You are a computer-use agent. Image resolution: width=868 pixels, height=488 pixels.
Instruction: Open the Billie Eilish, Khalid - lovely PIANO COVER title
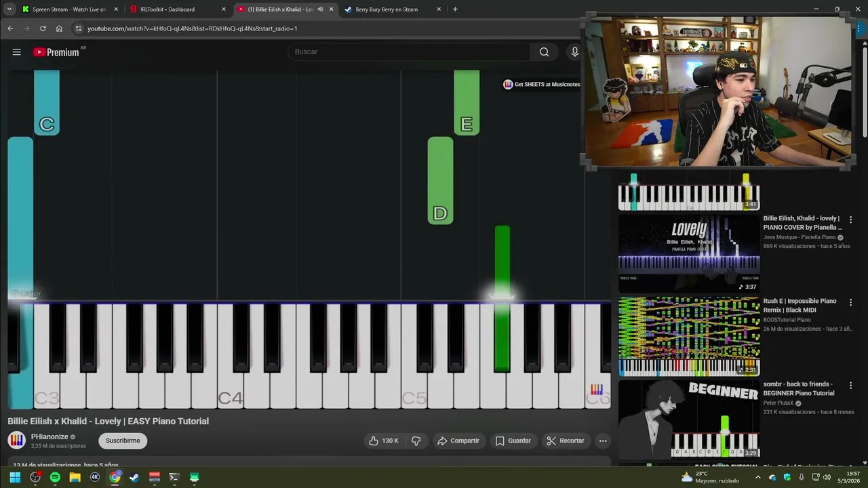click(802, 223)
